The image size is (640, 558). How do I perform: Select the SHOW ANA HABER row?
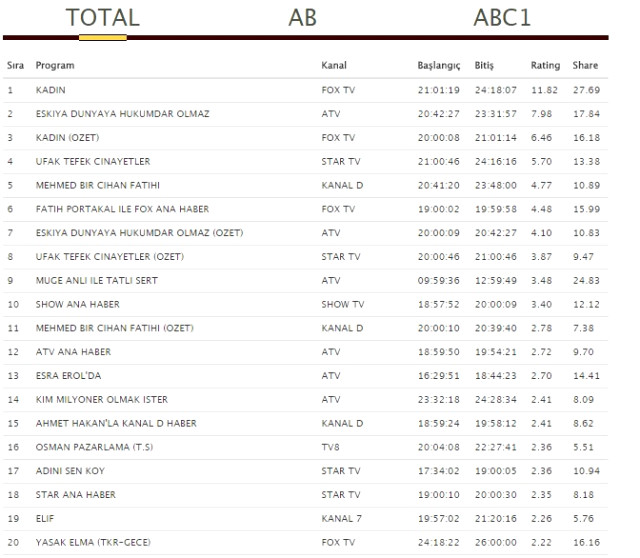coord(305,305)
